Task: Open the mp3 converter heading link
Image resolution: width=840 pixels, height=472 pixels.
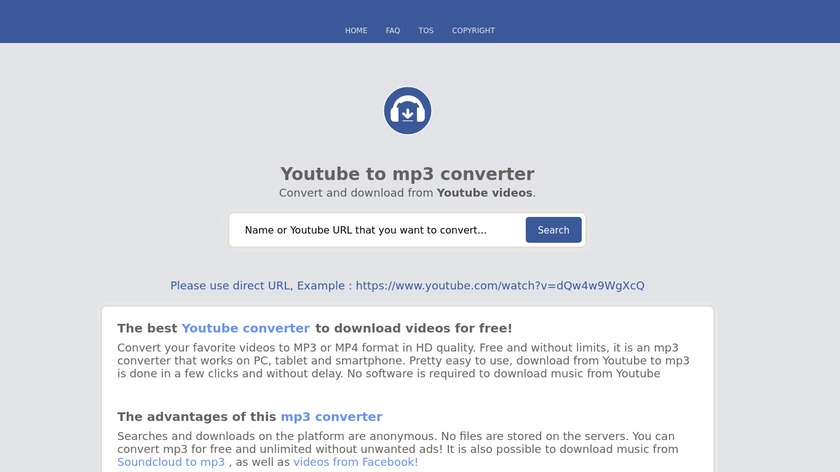Action: [332, 416]
